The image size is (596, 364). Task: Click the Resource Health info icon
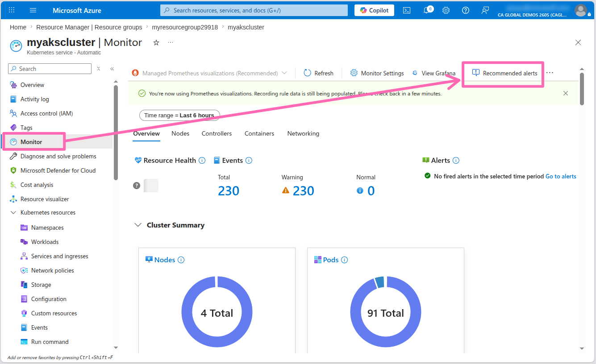pos(202,161)
